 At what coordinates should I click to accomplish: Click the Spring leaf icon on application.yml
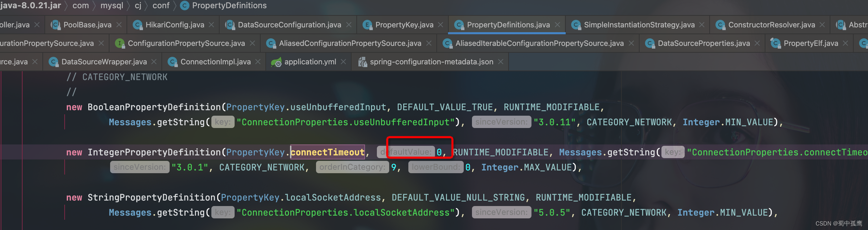point(276,62)
